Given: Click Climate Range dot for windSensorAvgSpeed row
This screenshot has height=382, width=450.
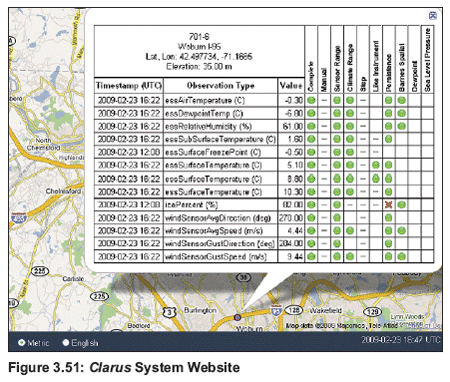Looking at the screenshot, I should tap(350, 230).
